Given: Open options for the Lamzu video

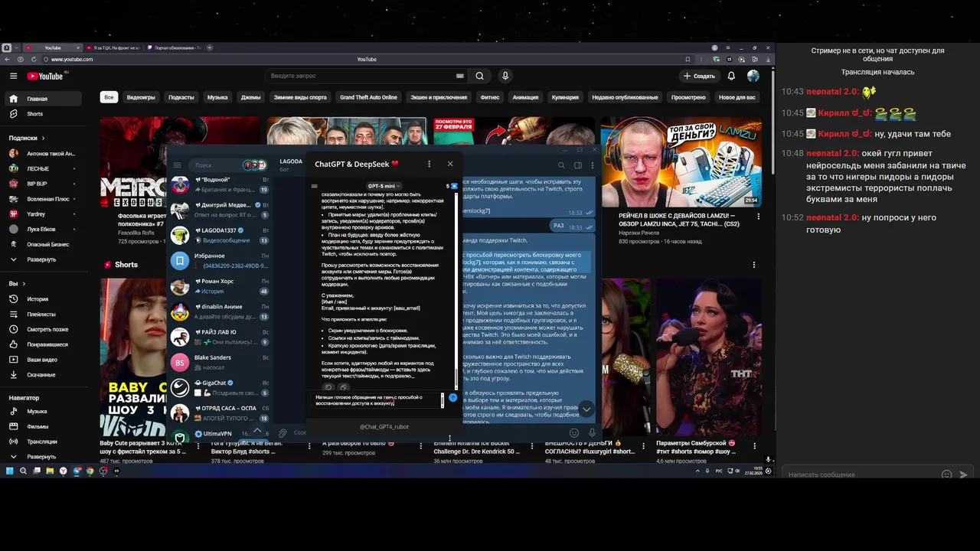Looking at the screenshot, I should pos(759,217).
